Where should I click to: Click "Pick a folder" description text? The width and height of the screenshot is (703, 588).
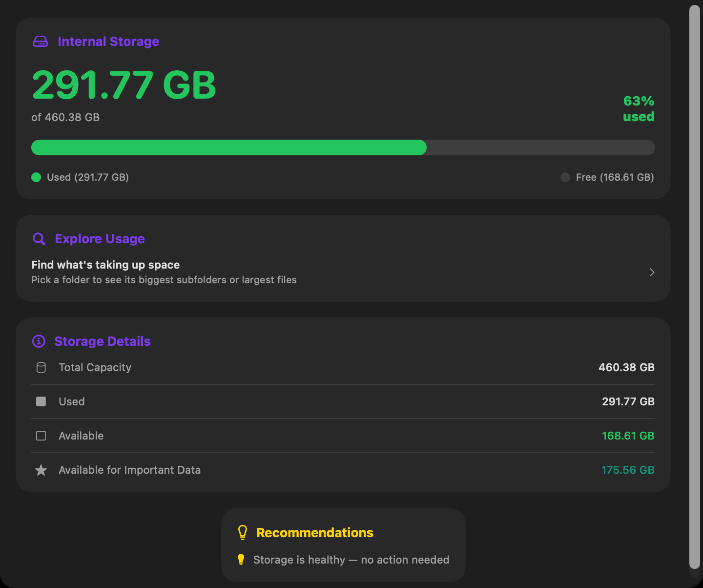pyautogui.click(x=164, y=280)
